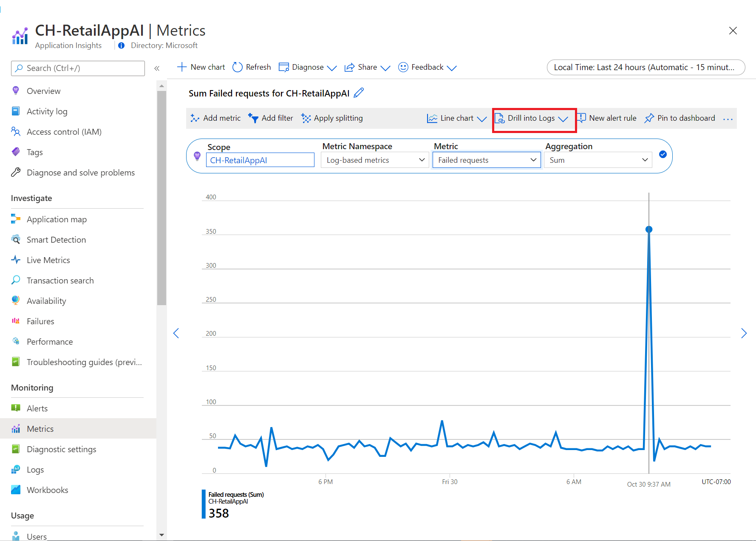
Task: Open Smart Detection
Action: pos(56,239)
